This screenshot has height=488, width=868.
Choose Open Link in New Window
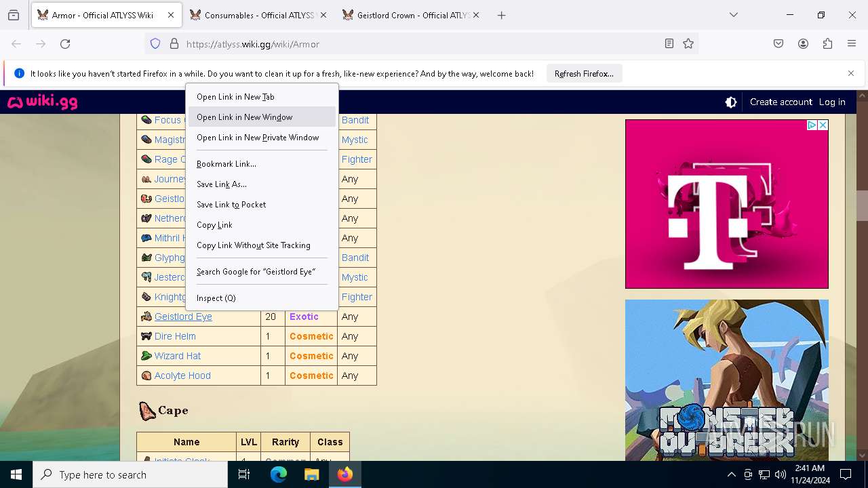(262, 117)
